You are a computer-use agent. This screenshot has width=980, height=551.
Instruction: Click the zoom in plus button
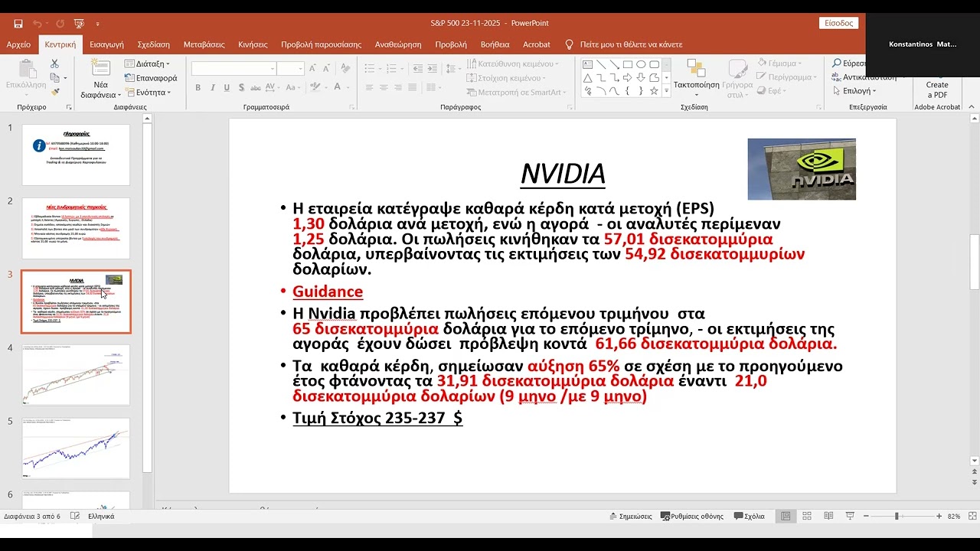(939, 517)
